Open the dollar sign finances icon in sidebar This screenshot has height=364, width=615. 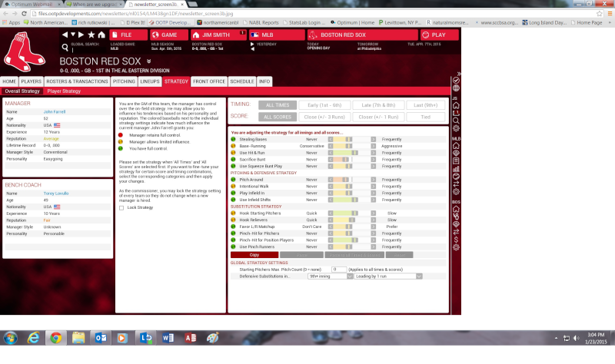click(456, 240)
